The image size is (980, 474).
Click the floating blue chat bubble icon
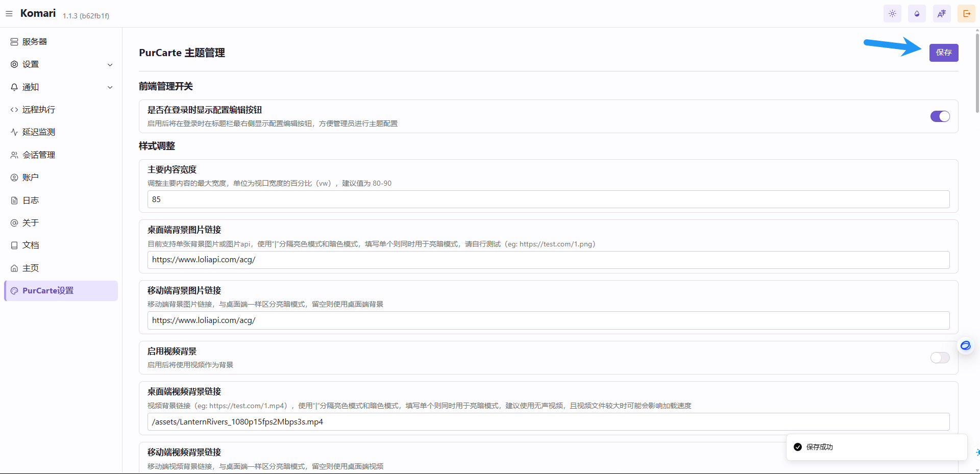965,346
